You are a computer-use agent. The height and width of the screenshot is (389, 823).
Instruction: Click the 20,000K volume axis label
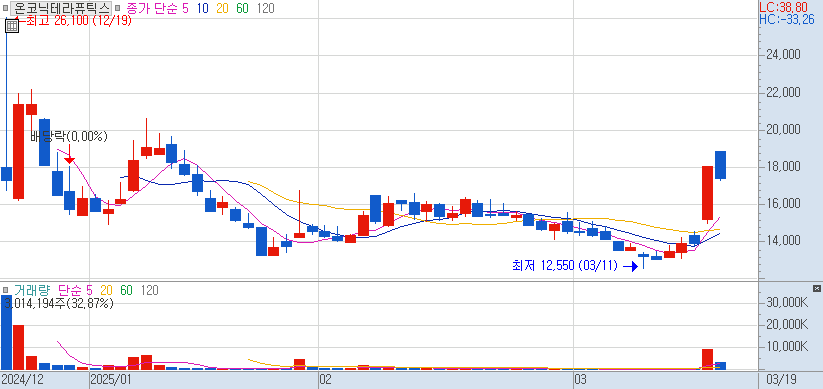pos(786,325)
